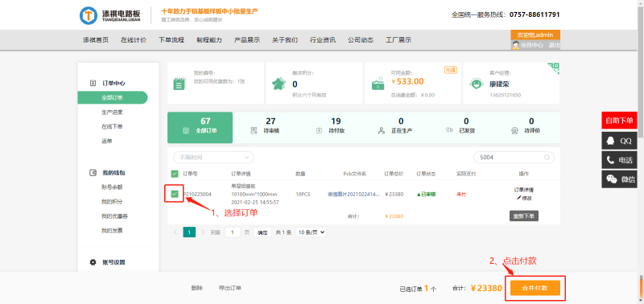Click the 已发货 truck icon
This screenshot has height=304, width=644.
click(449, 130)
